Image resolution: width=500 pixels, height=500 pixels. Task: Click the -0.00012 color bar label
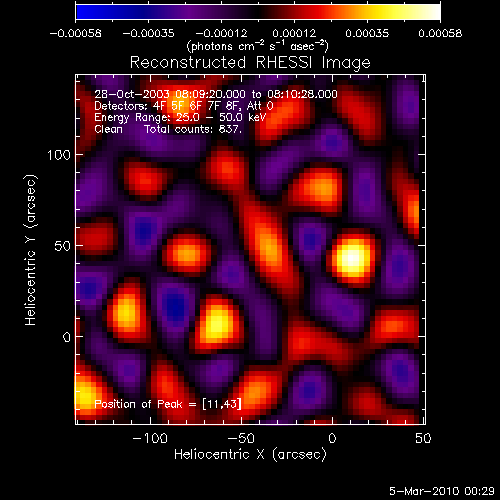click(x=222, y=33)
